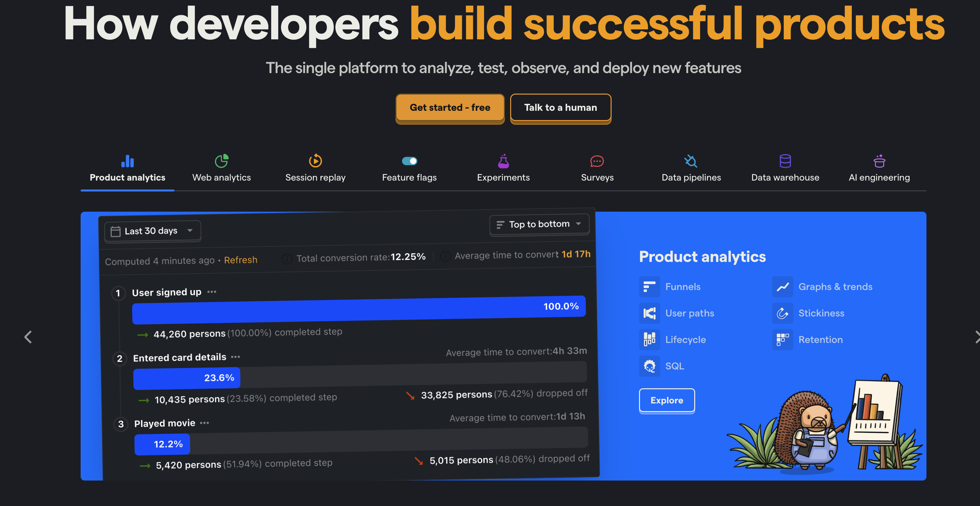Click the Session replay play icon
The image size is (980, 506).
click(x=315, y=161)
